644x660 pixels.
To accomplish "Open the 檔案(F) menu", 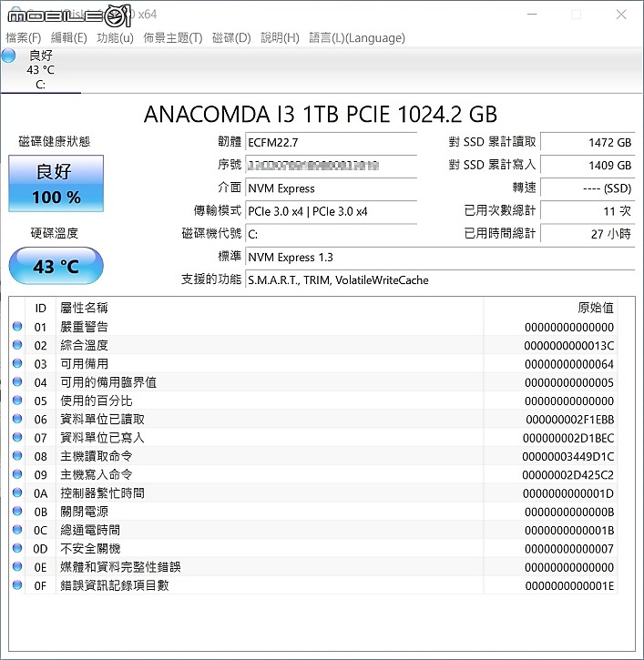I will [x=24, y=37].
